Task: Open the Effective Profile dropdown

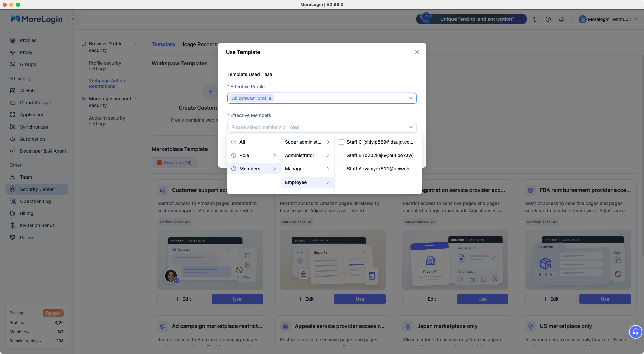Action: pyautogui.click(x=322, y=98)
